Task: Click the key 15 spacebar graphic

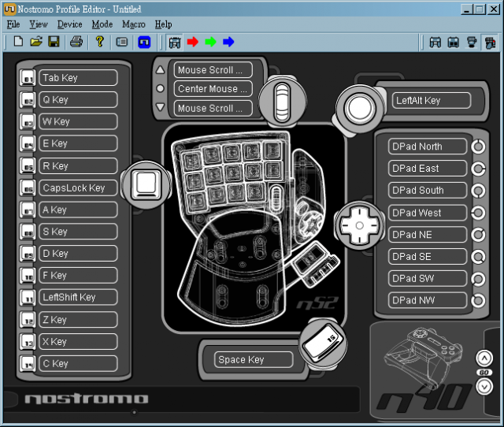Action: (x=323, y=344)
